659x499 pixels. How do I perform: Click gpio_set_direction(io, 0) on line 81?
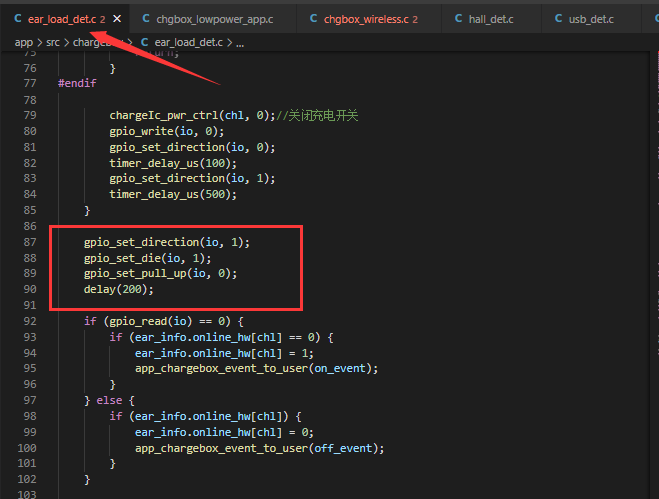192,148
